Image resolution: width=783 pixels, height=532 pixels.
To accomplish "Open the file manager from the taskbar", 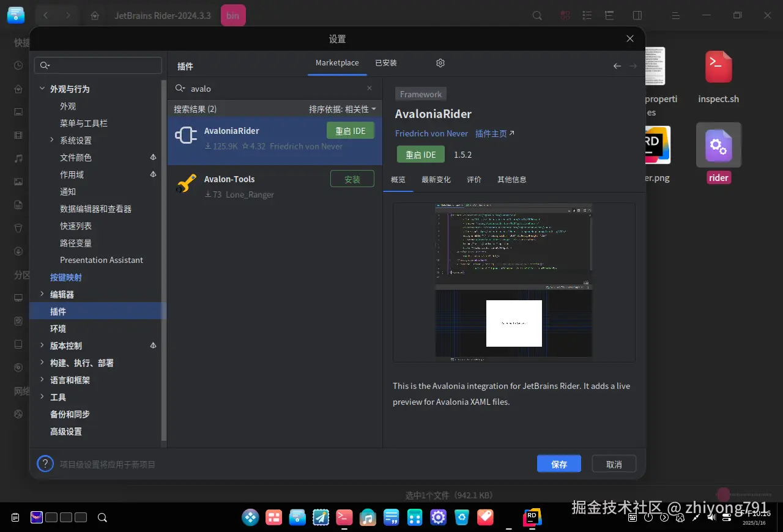I will pos(297,517).
